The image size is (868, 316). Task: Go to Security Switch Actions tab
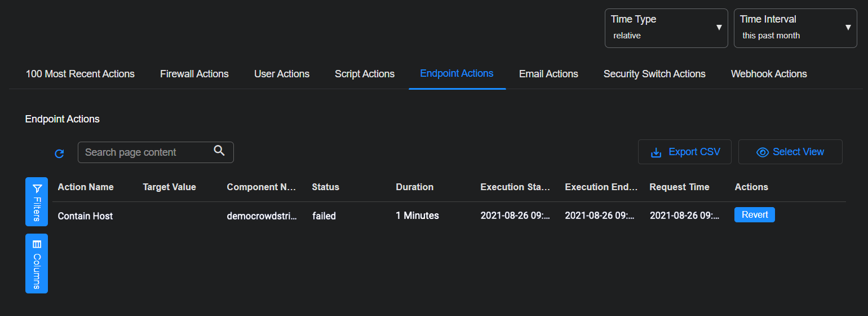(654, 74)
